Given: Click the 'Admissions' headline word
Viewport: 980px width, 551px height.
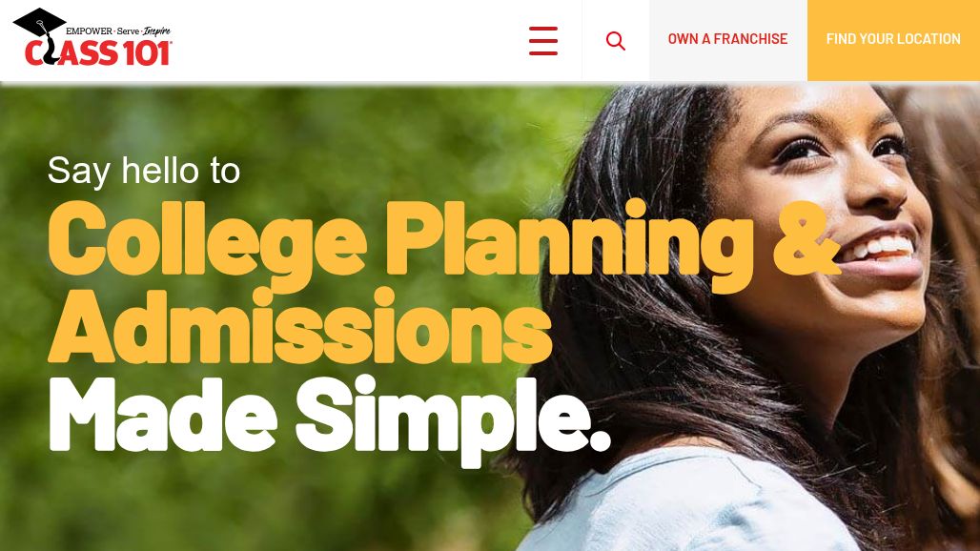Looking at the screenshot, I should coord(299,325).
